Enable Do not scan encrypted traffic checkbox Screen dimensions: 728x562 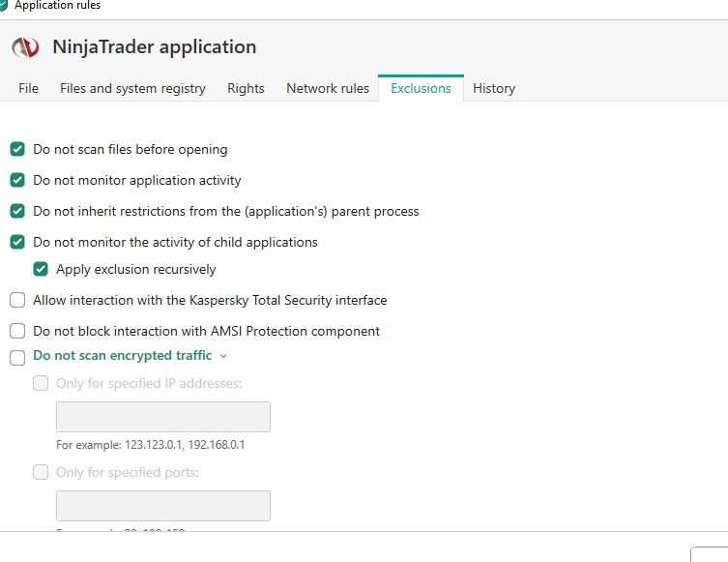tap(17, 357)
